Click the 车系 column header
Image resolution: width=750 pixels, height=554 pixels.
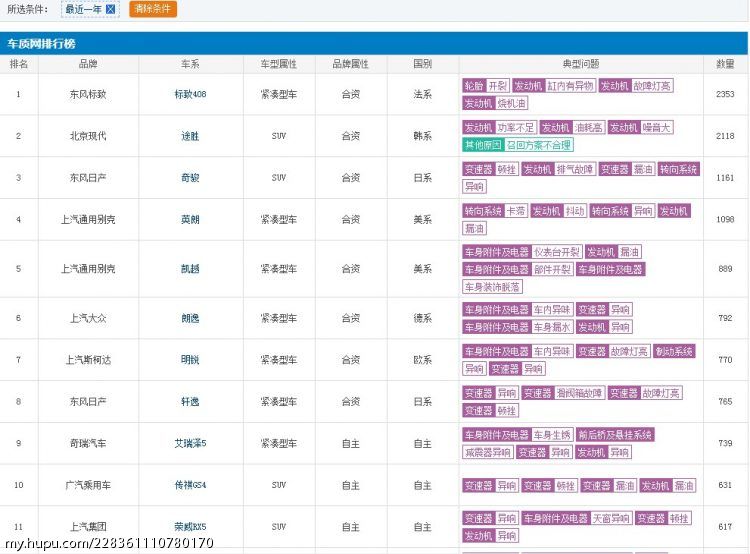click(190, 64)
